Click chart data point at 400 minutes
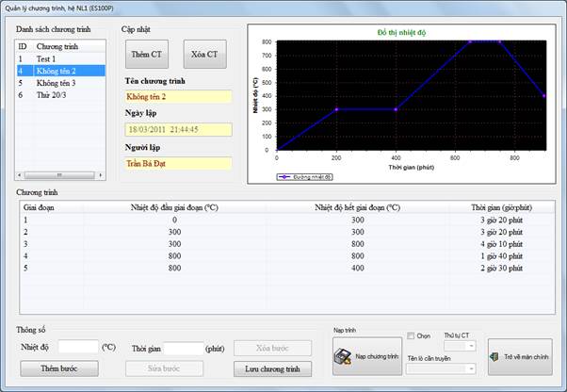This screenshot has height=392, width=567. point(396,109)
